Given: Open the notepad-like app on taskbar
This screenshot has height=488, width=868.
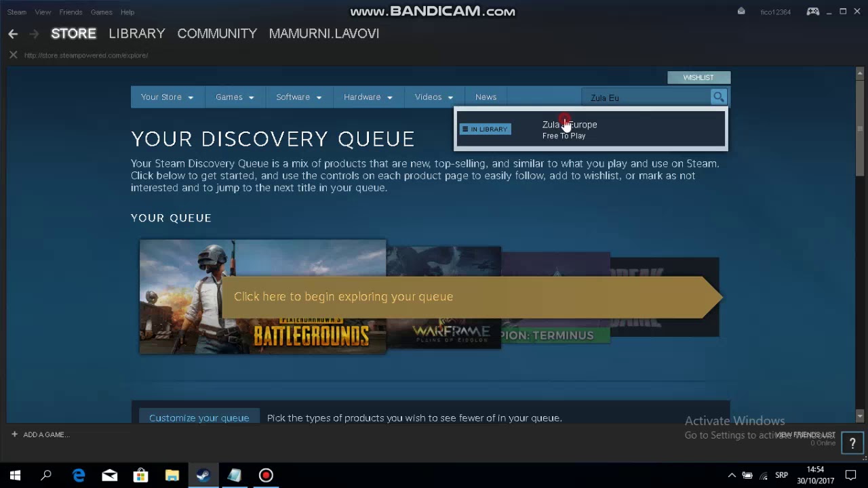Looking at the screenshot, I should click(x=235, y=475).
